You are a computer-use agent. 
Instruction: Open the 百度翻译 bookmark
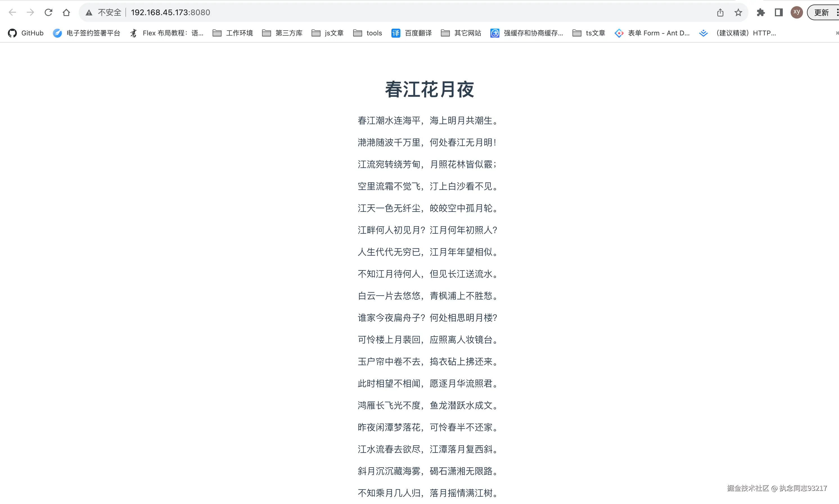point(412,33)
